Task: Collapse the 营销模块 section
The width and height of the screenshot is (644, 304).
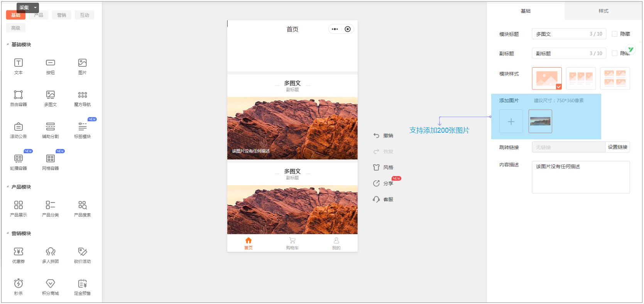Action: pos(8,233)
